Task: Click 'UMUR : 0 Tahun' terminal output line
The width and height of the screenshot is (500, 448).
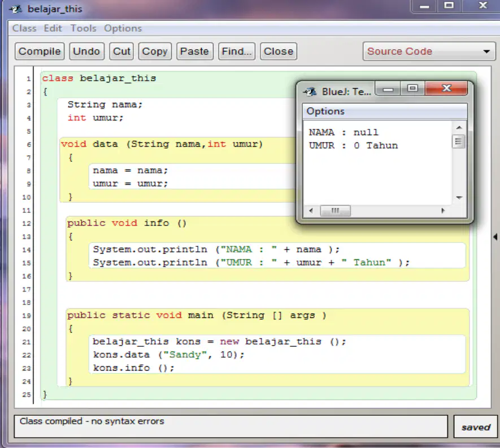Action: 353,146
